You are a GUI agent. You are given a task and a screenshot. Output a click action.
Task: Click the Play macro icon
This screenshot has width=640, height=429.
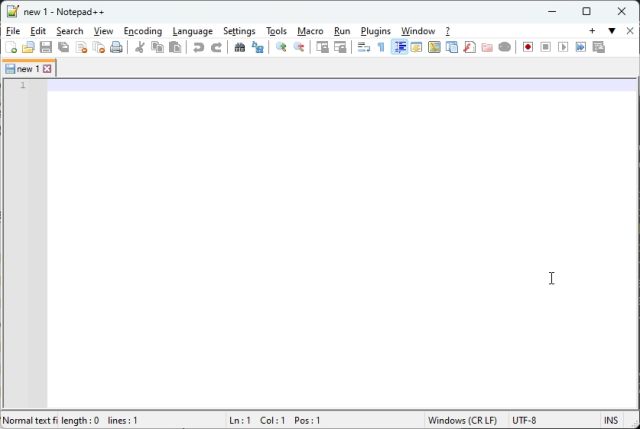click(563, 47)
